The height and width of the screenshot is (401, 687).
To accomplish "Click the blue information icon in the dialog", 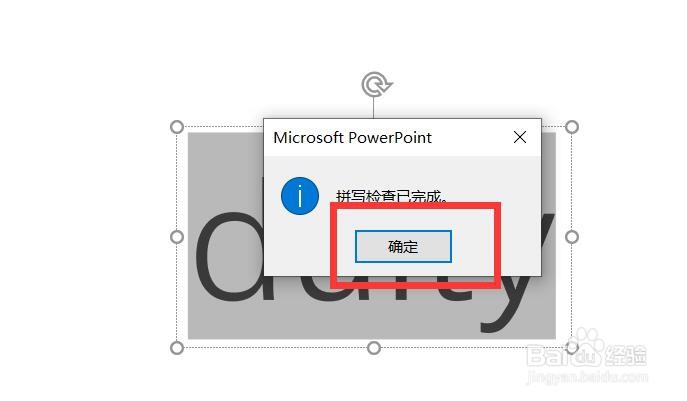I will [x=300, y=196].
